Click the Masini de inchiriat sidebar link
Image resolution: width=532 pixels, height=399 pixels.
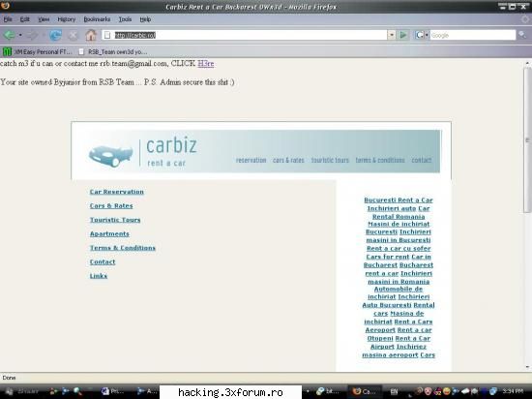399,224
